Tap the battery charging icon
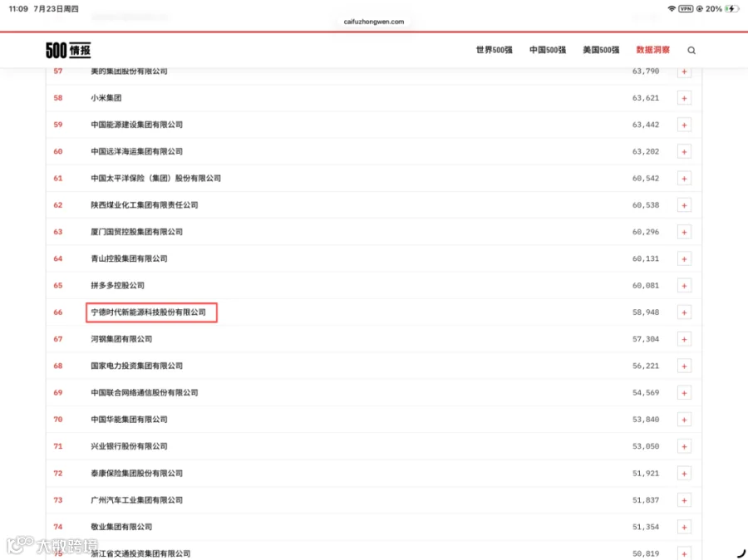The width and height of the screenshot is (748, 560). 731,8
